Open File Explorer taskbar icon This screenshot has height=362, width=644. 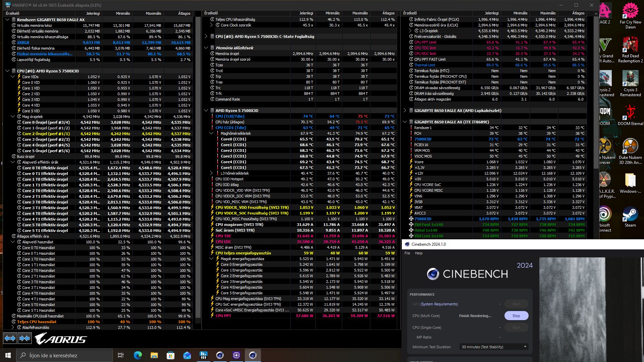154,355
